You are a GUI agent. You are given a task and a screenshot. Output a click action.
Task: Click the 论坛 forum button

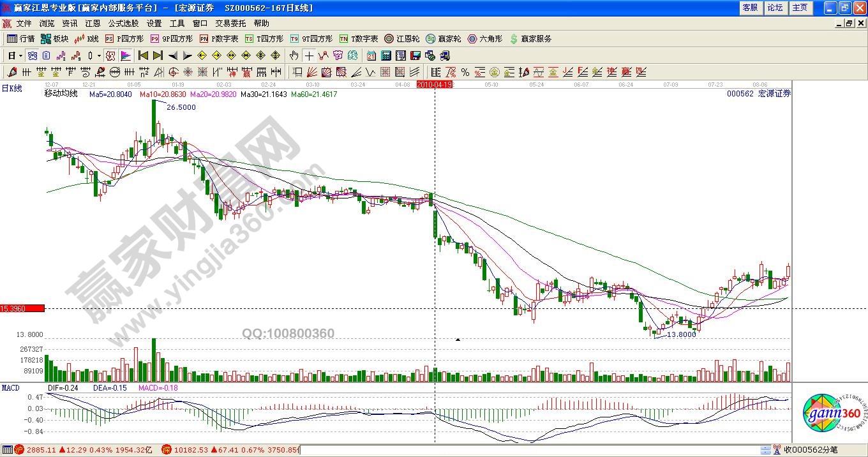click(775, 8)
